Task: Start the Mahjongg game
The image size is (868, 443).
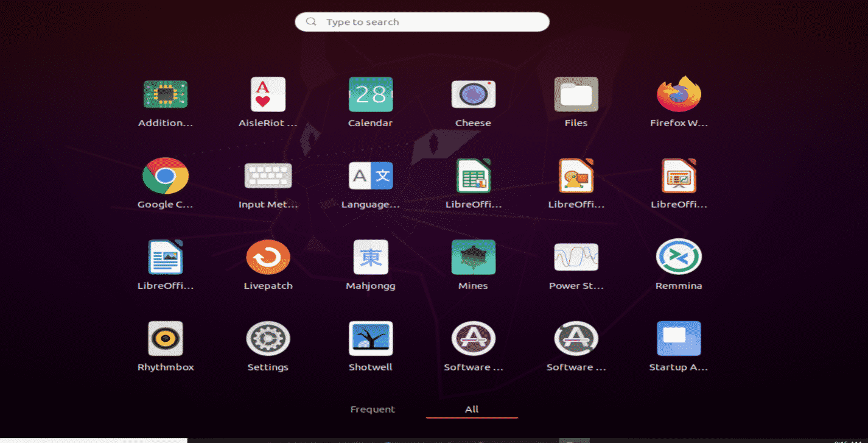Action: tap(371, 257)
